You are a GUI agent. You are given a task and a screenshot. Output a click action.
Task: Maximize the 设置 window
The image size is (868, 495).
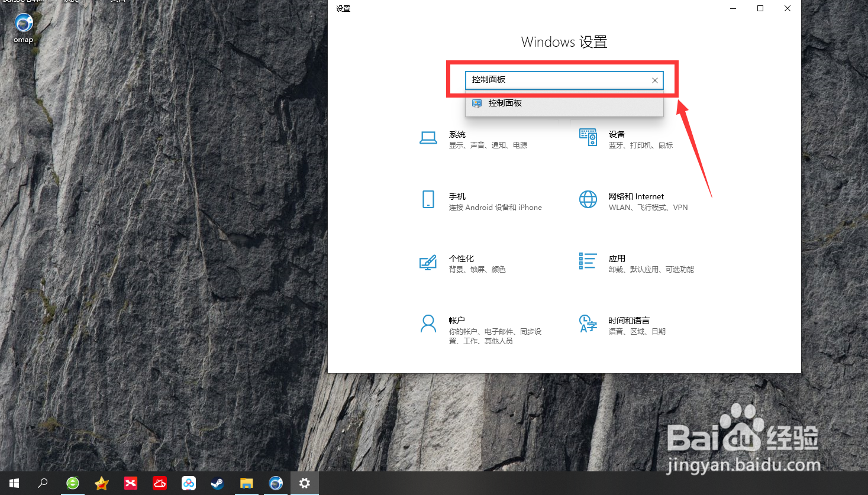click(x=760, y=8)
